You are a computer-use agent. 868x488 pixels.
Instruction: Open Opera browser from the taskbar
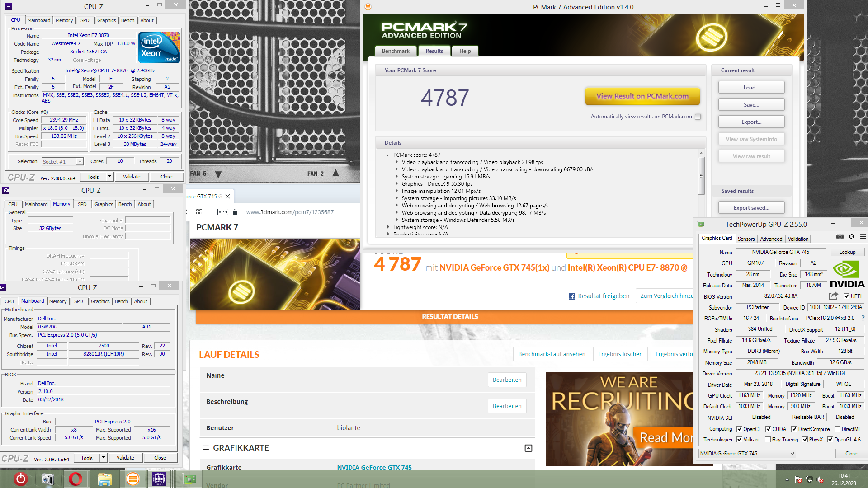tap(75, 479)
